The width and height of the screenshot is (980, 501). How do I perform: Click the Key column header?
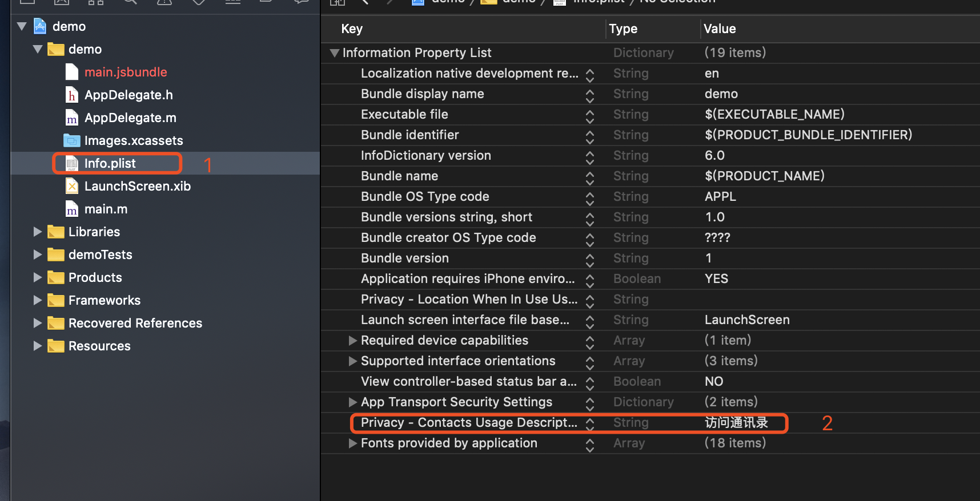tap(352, 29)
